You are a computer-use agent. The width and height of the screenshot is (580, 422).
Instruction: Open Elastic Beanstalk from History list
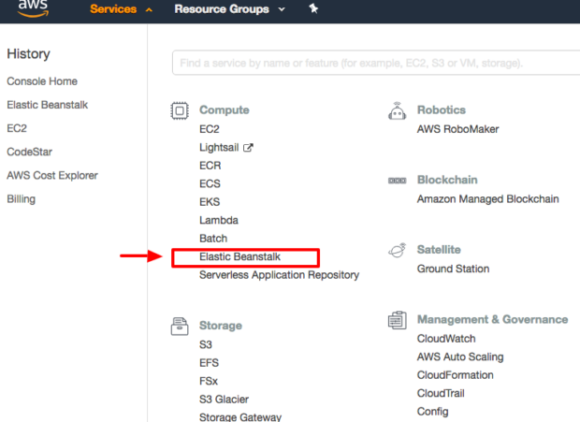pos(47,105)
